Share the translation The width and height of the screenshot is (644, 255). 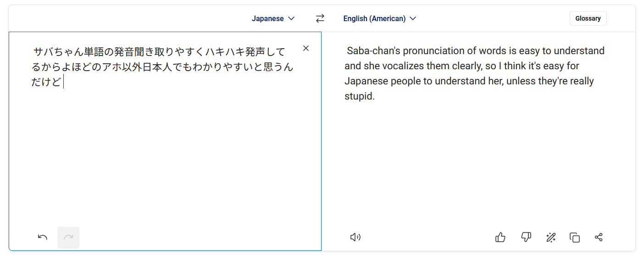click(599, 237)
